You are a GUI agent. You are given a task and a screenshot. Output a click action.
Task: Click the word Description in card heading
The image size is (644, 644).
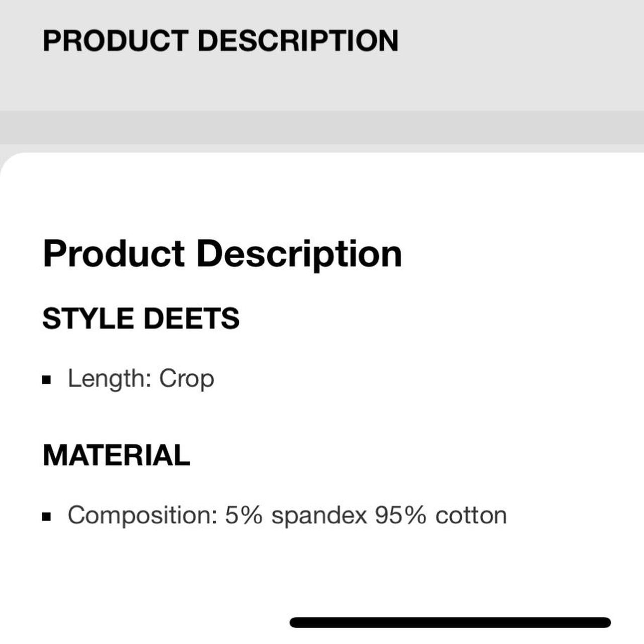click(x=299, y=254)
